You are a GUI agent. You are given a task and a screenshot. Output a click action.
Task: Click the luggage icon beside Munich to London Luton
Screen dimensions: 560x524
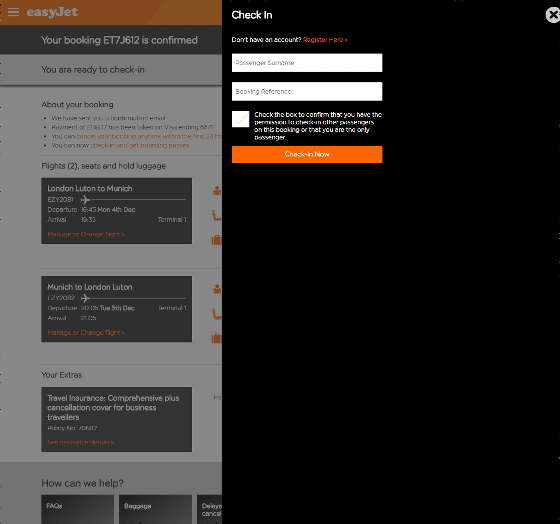click(x=217, y=338)
